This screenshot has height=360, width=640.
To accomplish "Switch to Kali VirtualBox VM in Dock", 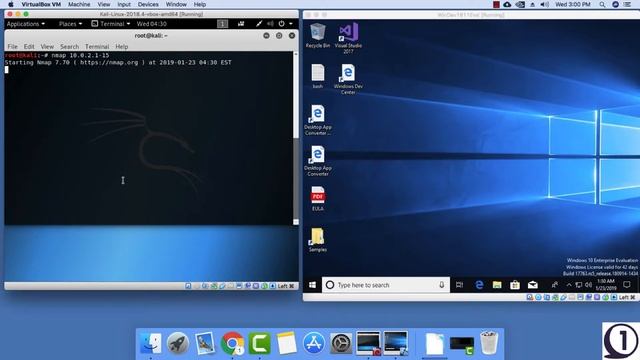I will (x=368, y=343).
